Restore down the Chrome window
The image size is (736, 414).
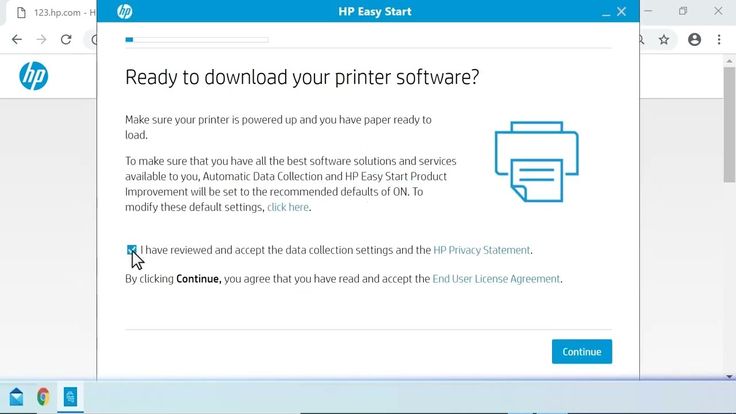coord(683,11)
